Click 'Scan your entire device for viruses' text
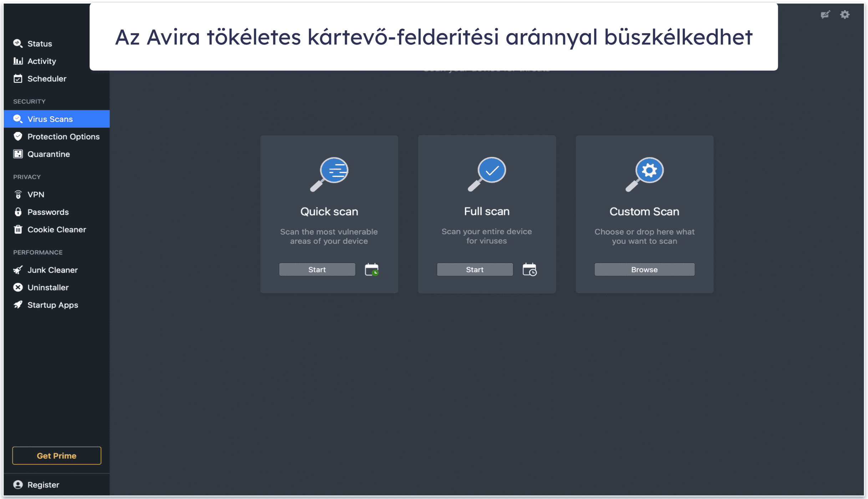The height and width of the screenshot is (499, 868). coord(487,236)
